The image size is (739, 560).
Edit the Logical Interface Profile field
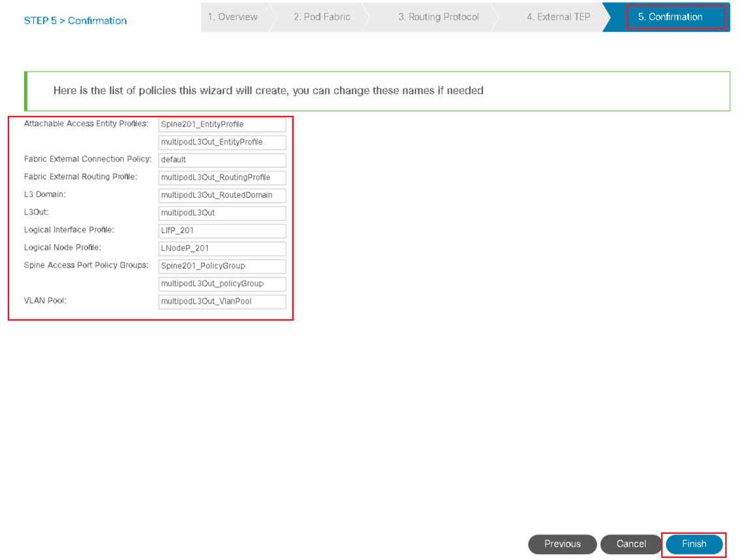[222, 231]
